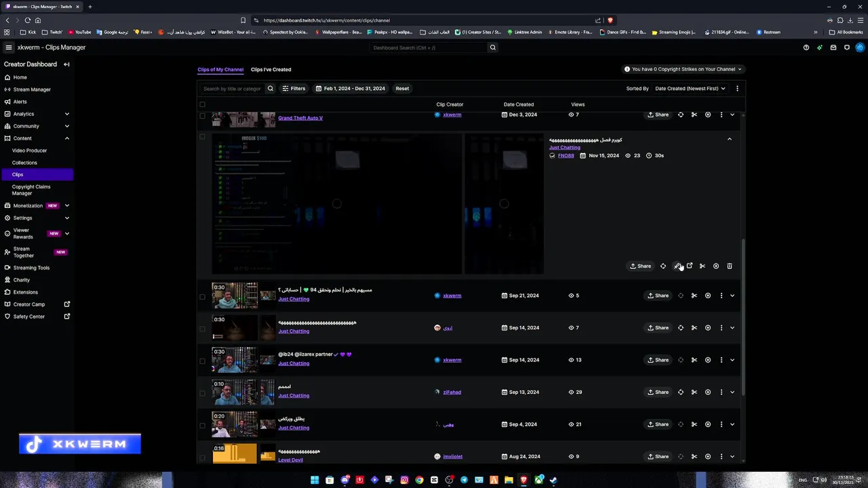Image resolution: width=868 pixels, height=488 pixels.
Task: Click the pop-out external link icon of expanded clip
Action: [x=690, y=266]
